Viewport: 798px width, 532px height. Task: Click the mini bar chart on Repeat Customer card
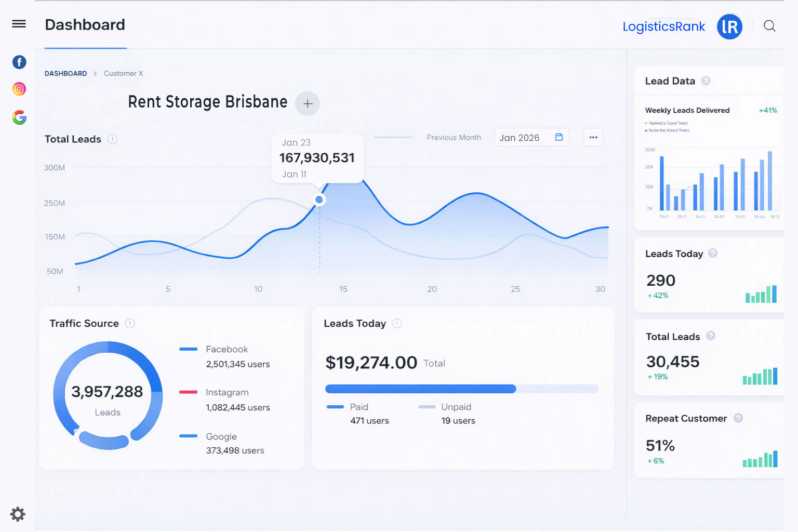click(760, 459)
